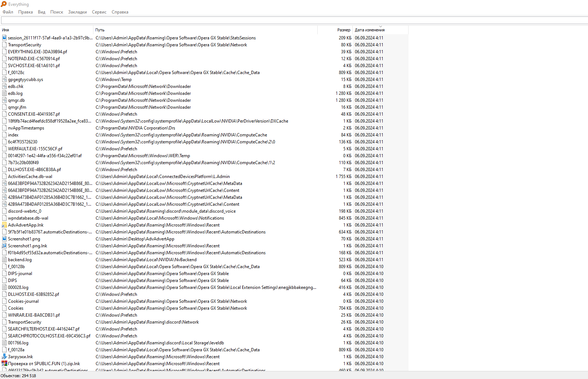588x379 pixels.
Task: Click the 1 755 КБ size value
Action: (x=344, y=177)
